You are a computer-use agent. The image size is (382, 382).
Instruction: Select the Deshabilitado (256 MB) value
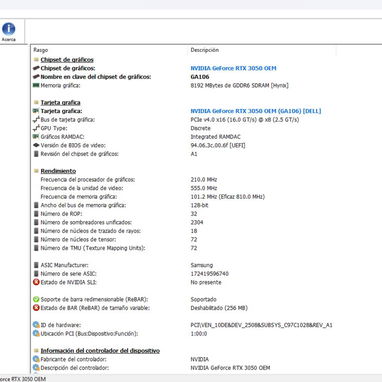[219, 308]
